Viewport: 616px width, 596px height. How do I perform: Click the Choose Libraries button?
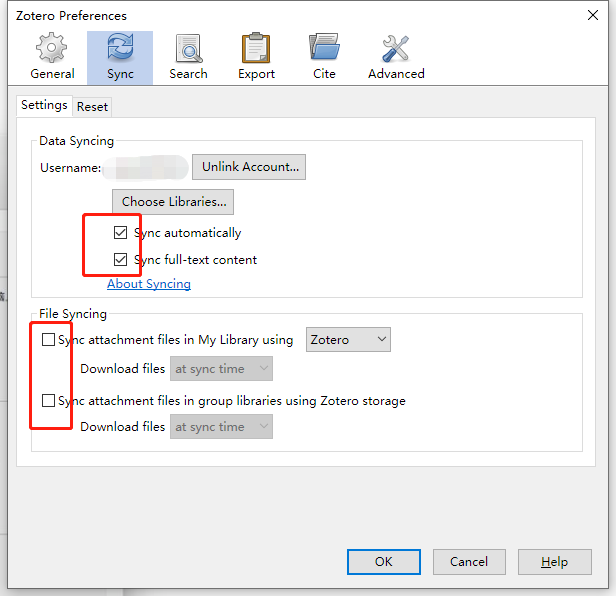pos(173,202)
